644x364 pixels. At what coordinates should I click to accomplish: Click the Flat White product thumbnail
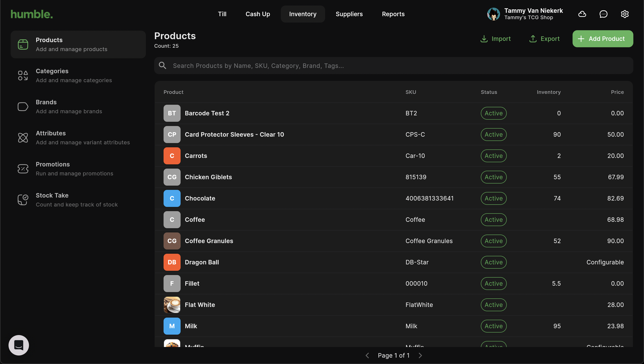(x=172, y=304)
